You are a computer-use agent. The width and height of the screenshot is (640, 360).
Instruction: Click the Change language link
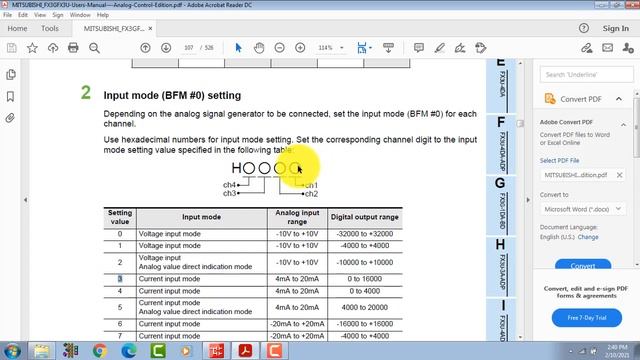588,237
